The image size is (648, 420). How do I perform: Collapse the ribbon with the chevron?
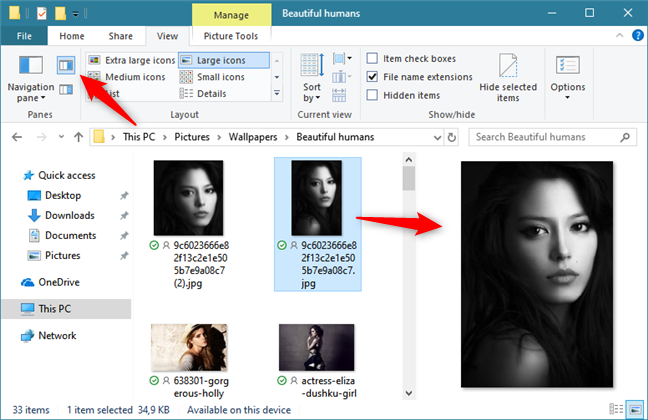click(619, 36)
